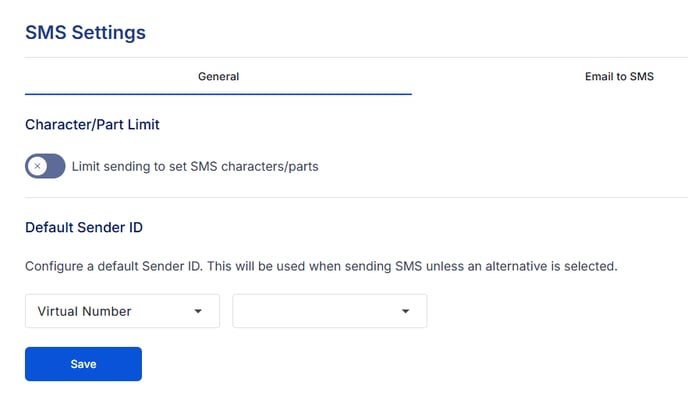This screenshot has height=396, width=688.
Task: Click the Default Sender ID heading
Action: [84, 227]
